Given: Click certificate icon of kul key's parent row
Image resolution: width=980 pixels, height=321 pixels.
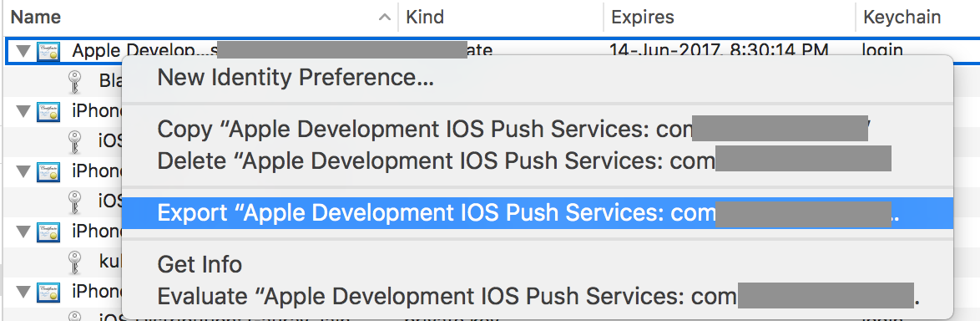Looking at the screenshot, I should tap(48, 232).
